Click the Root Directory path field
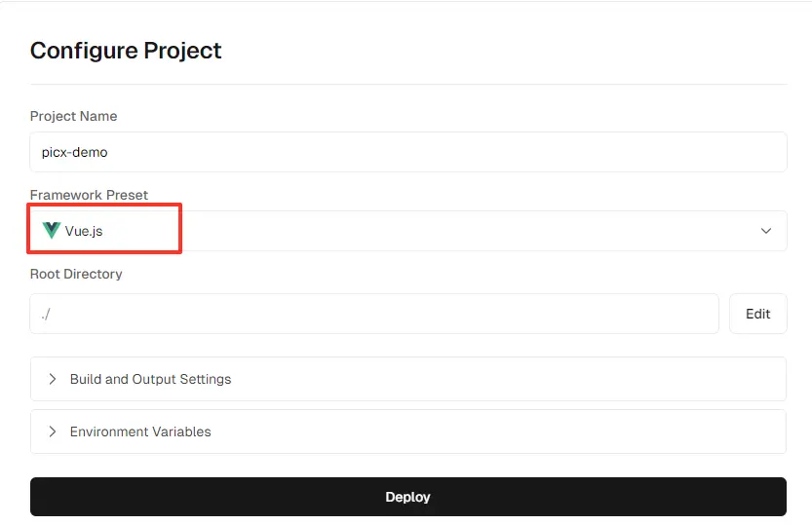The width and height of the screenshot is (812, 525). tap(374, 314)
